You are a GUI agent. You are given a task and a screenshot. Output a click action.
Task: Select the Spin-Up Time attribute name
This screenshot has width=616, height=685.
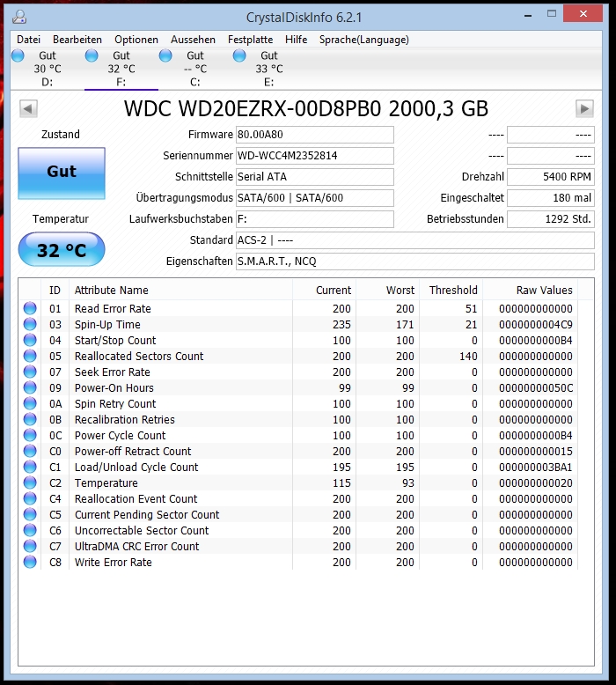107,325
